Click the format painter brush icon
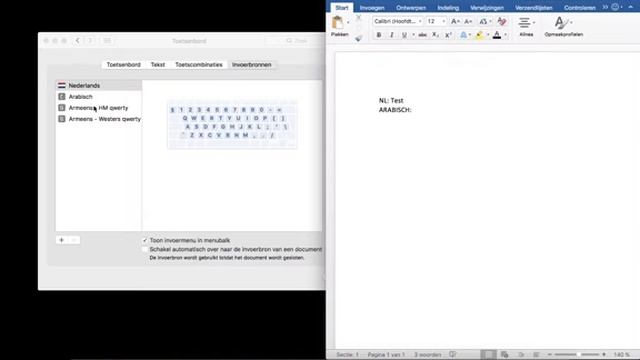Screen dimensions: 640x360 (x=358, y=38)
